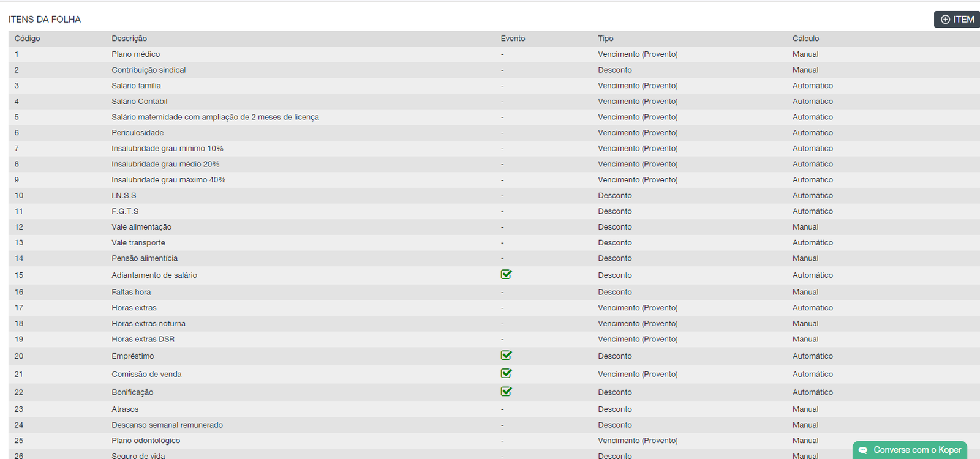Screen dimensions: 980x459
Task: Toggle event checkmark for Adiantamento de salário
Action: 506,274
